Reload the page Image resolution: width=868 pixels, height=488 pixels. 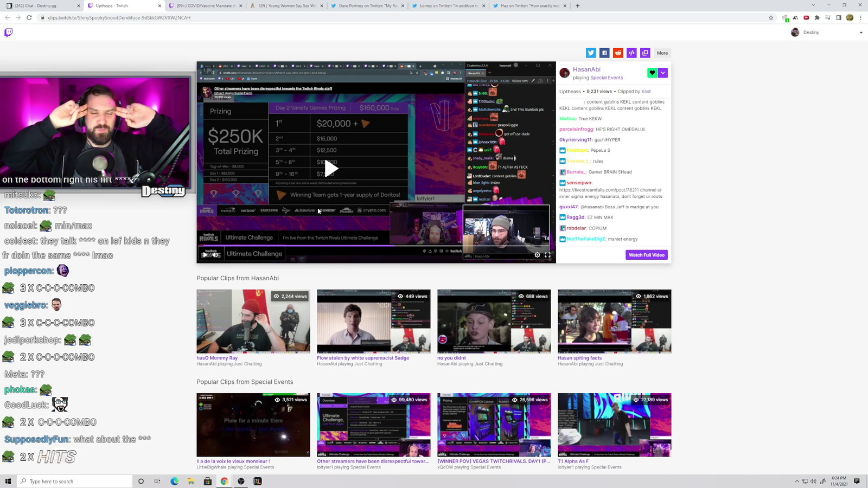click(x=29, y=17)
